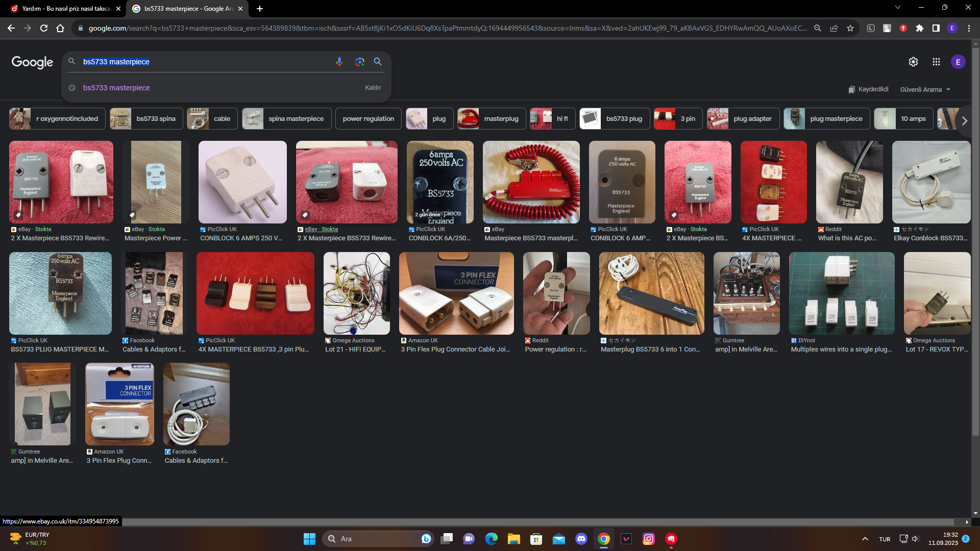This screenshot has height=551, width=980.
Task: Bookmark this page with star icon
Action: 850,28
